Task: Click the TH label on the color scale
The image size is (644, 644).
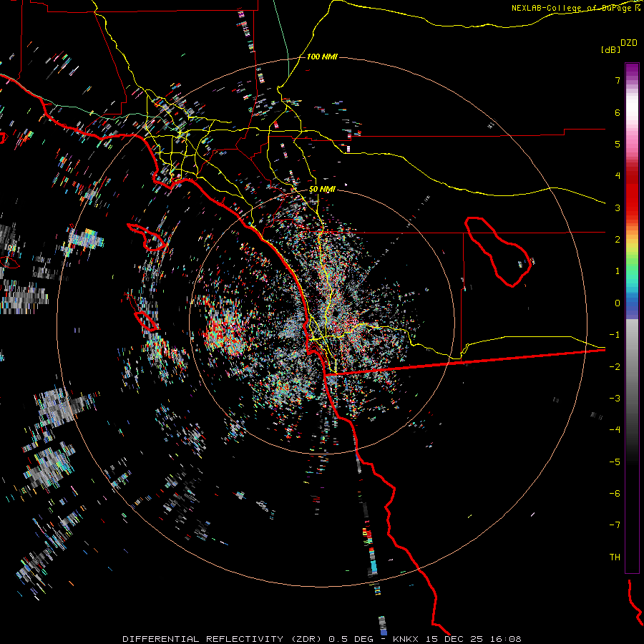Action: (615, 557)
